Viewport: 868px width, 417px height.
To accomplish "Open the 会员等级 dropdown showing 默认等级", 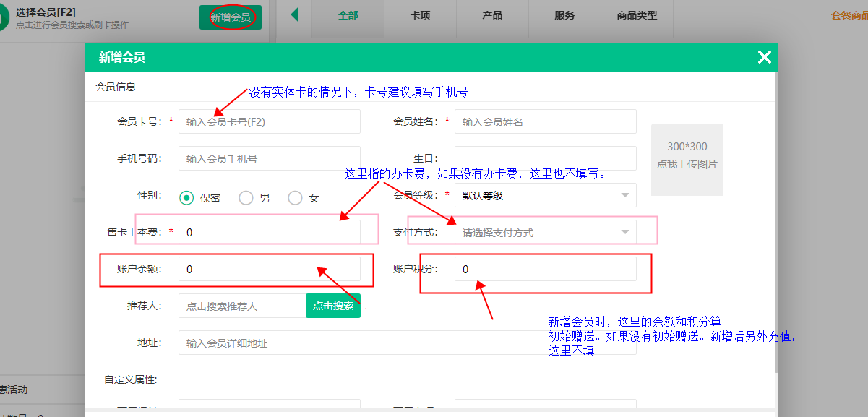I will pyautogui.click(x=544, y=195).
